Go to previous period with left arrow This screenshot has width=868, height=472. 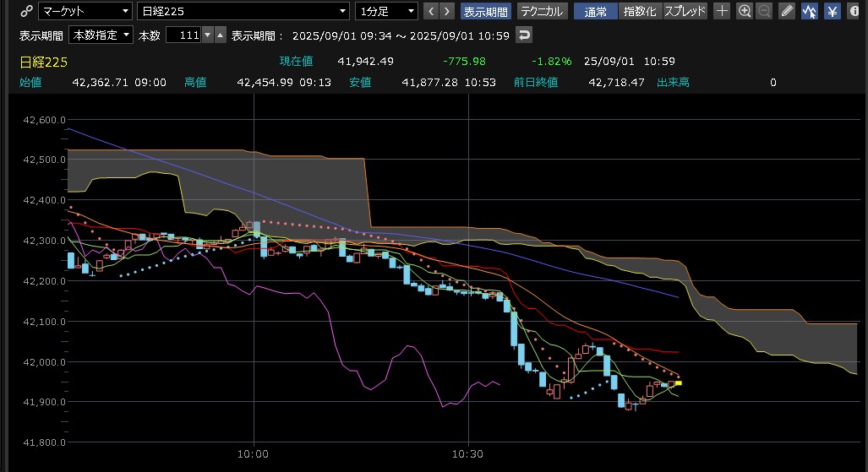pyautogui.click(x=431, y=11)
